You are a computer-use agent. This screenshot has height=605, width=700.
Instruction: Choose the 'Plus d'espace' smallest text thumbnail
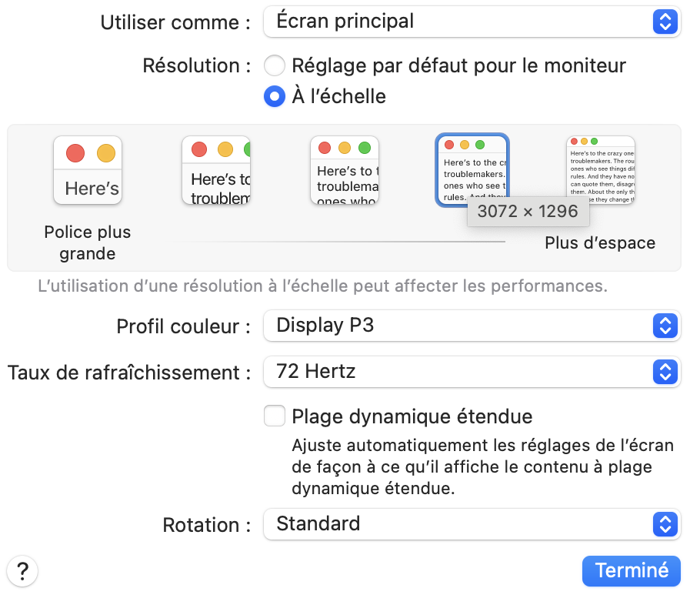coord(600,169)
